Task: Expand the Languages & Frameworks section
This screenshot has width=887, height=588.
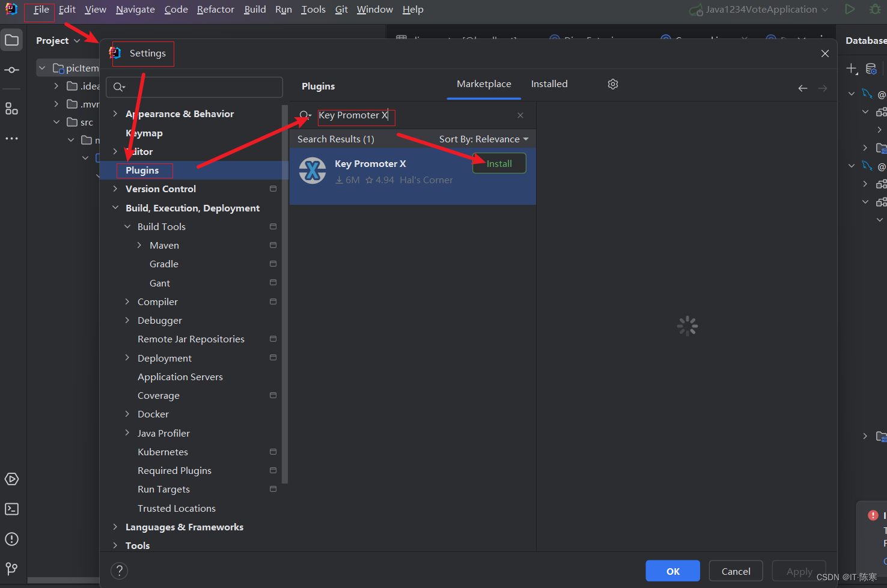Action: [x=115, y=527]
